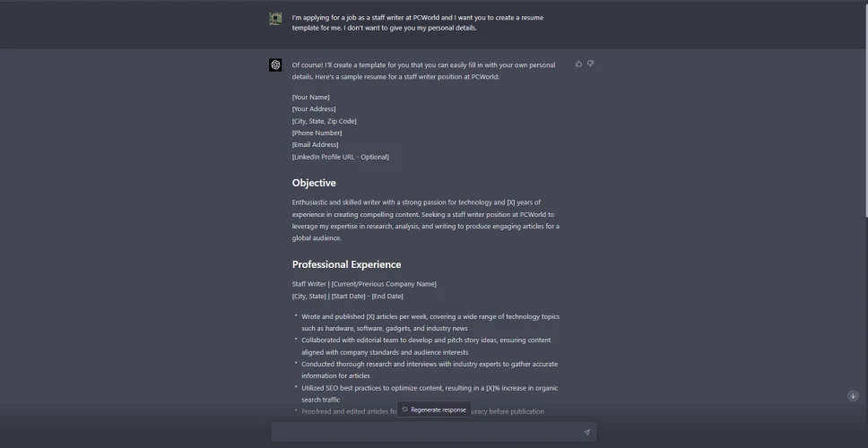868x448 pixels.
Task: Click the user prompt about PCWorld resume
Action: point(417,22)
